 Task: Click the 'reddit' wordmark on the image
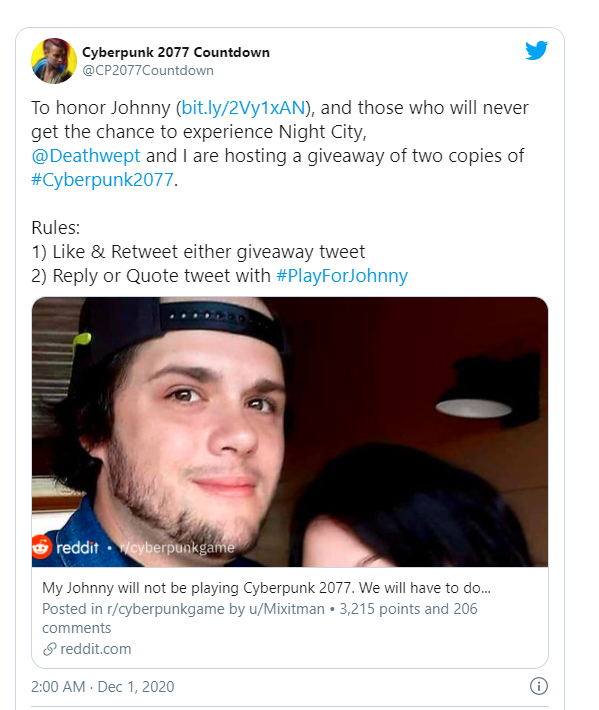pyautogui.click(x=77, y=547)
